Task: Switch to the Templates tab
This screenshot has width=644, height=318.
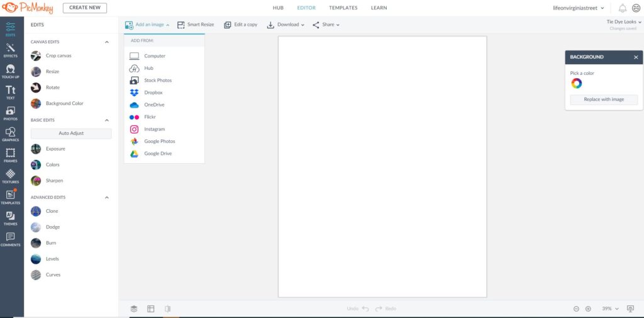Action: coord(343,8)
